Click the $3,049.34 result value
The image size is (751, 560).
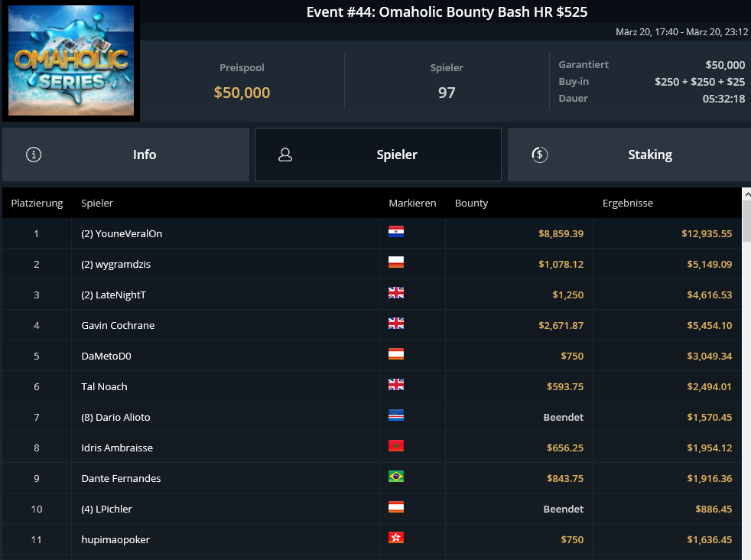click(710, 357)
